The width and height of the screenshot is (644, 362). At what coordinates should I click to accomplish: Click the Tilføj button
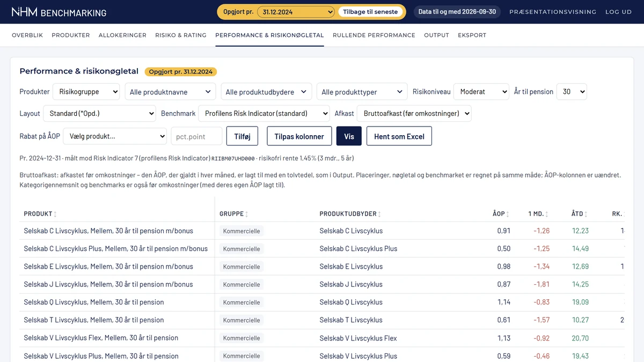[243, 136]
